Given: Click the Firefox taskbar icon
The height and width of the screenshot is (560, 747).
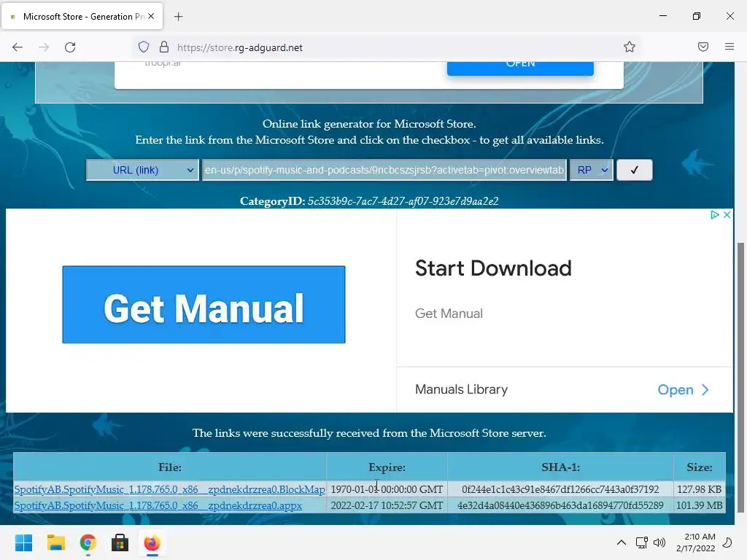Looking at the screenshot, I should [152, 542].
